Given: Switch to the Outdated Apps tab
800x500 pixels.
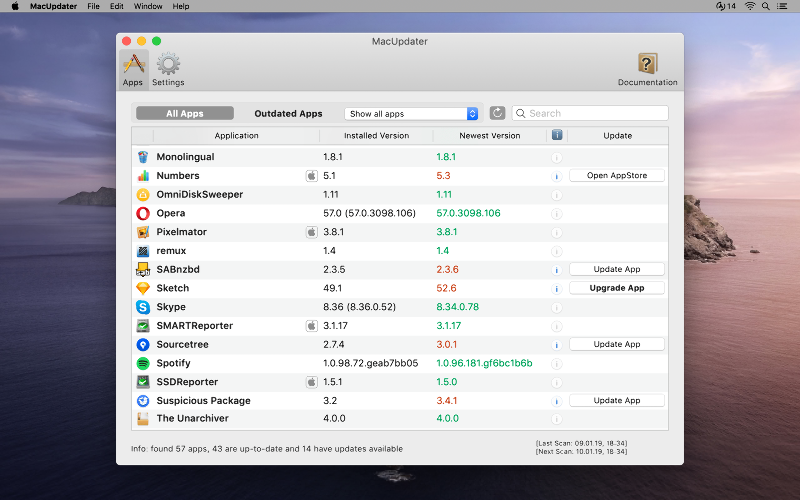Looking at the screenshot, I should tap(288, 114).
